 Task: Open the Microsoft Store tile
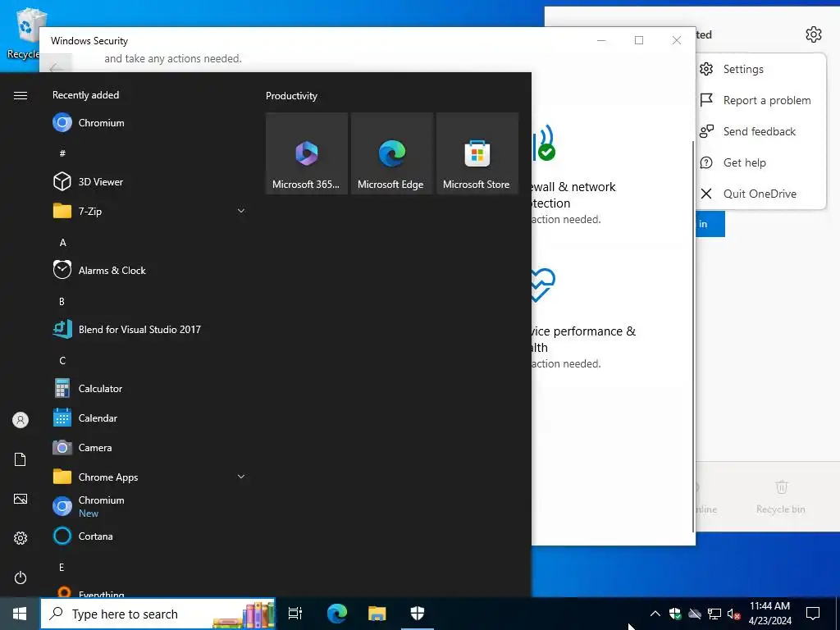pyautogui.click(x=477, y=153)
